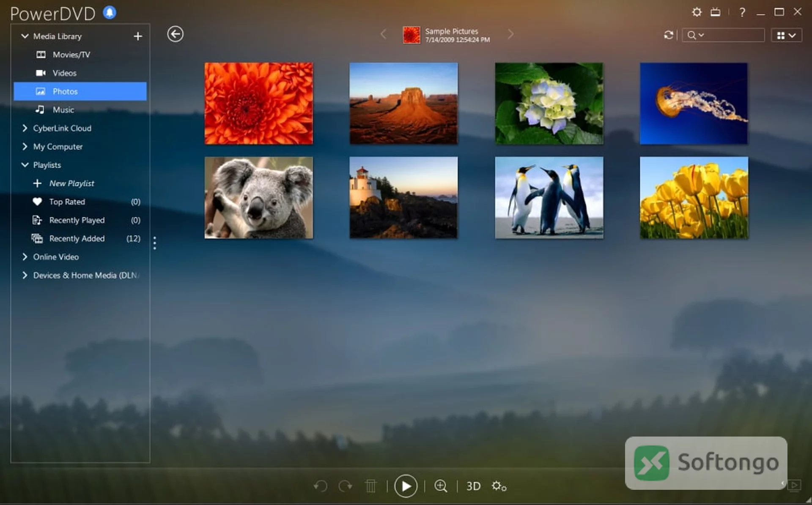Click the notification bell next to PowerDVD
The height and width of the screenshot is (505, 812).
[x=110, y=13]
